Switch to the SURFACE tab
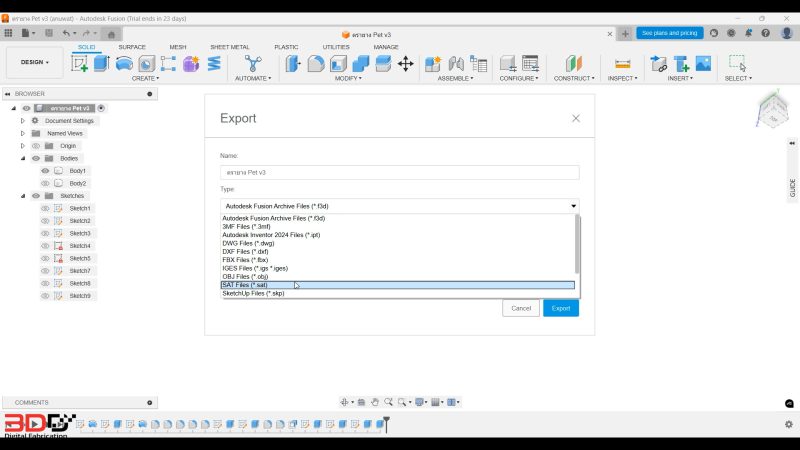Screen dimensions: 800x450 point(132,47)
